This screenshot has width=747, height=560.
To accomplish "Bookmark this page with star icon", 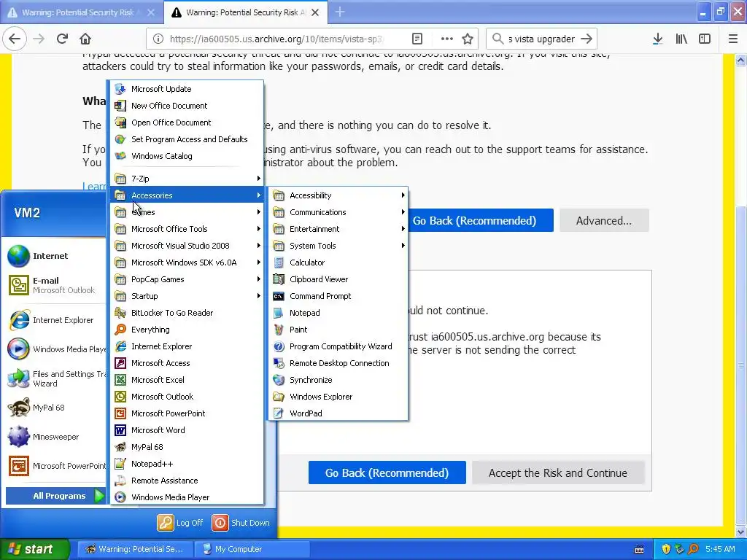I will pos(468,39).
